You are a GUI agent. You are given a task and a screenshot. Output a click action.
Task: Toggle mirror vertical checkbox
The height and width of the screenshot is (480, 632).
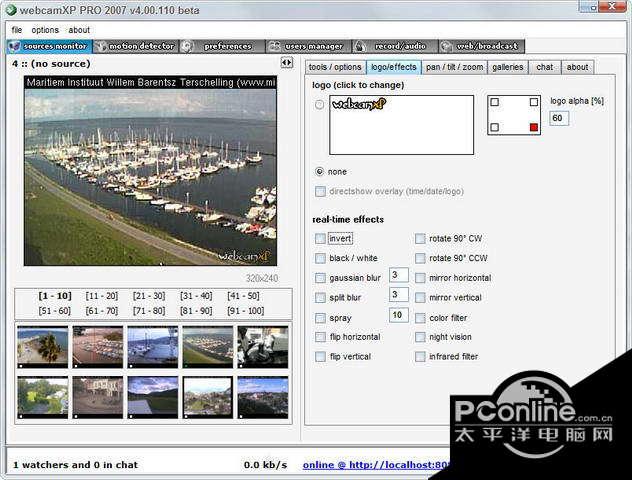(x=420, y=297)
